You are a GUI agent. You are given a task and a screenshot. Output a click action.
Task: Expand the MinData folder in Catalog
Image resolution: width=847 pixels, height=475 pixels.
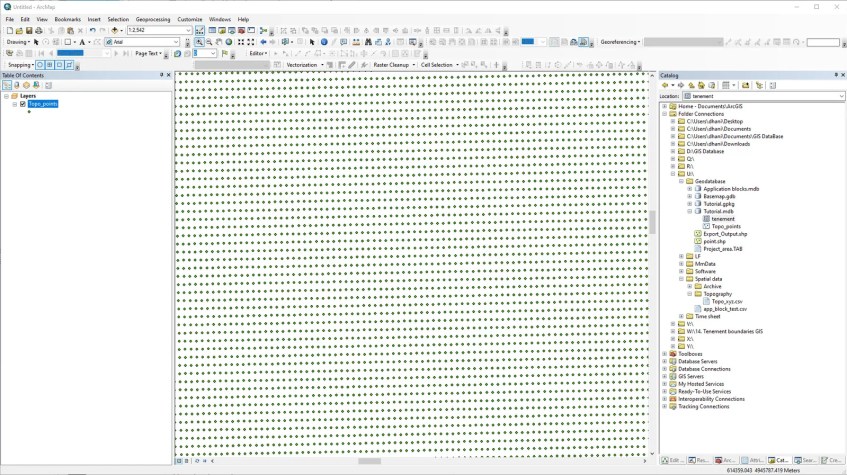681,264
